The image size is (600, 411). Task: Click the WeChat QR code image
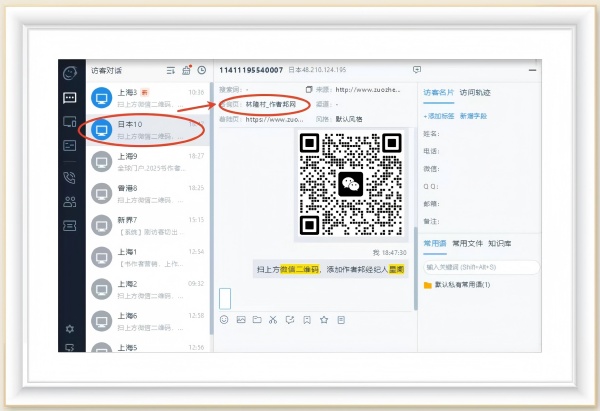[349, 182]
